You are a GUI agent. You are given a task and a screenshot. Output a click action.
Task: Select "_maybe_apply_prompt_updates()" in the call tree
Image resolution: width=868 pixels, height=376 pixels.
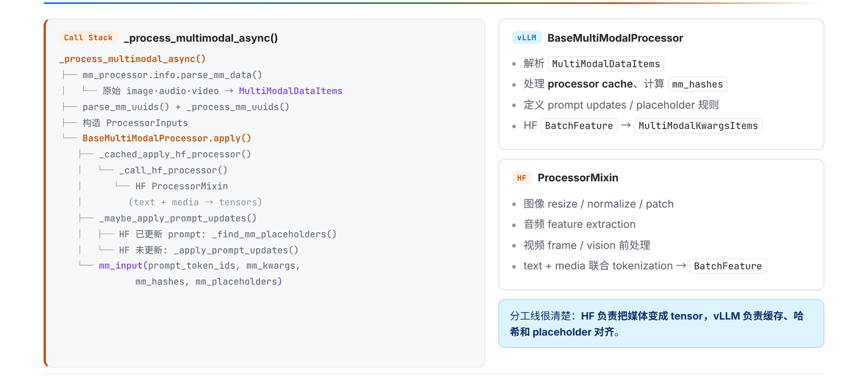pos(178,218)
